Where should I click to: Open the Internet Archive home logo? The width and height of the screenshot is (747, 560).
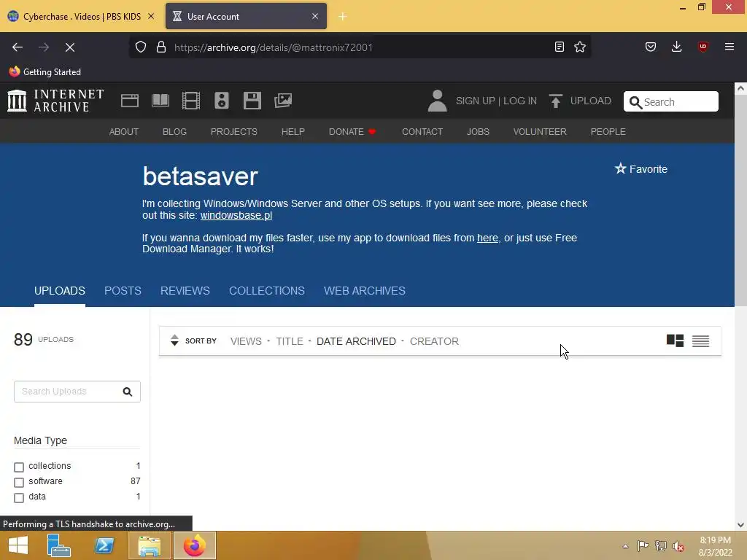[x=55, y=101]
